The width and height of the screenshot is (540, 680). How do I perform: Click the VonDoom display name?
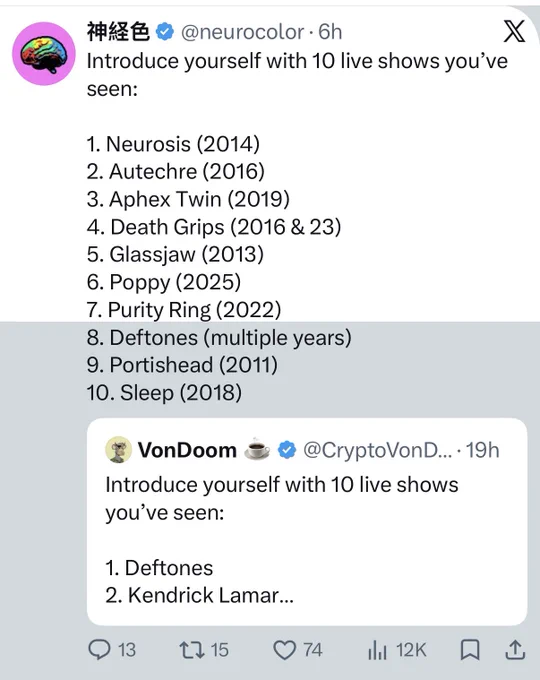pos(187,450)
